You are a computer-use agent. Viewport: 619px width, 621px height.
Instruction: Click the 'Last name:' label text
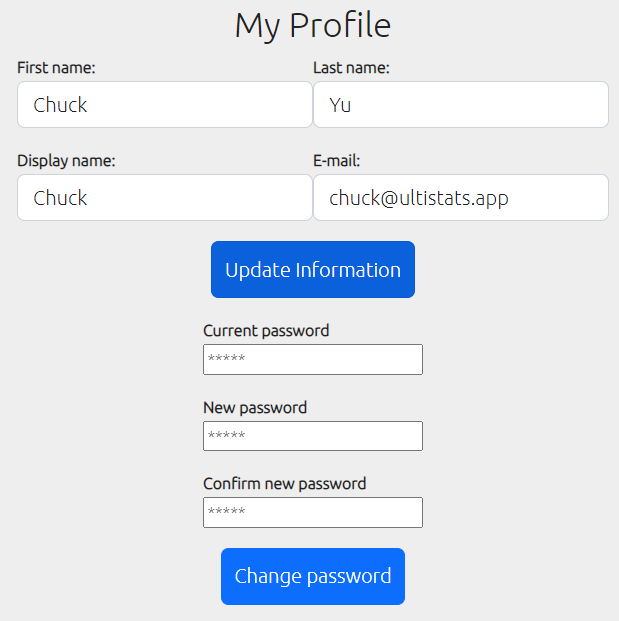click(x=351, y=68)
